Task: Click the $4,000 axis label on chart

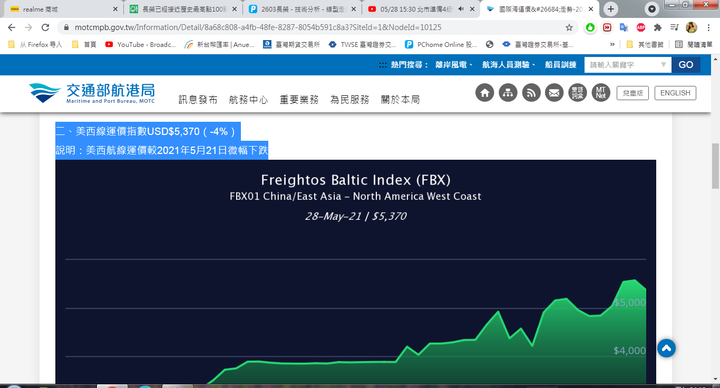Action: pos(630,351)
